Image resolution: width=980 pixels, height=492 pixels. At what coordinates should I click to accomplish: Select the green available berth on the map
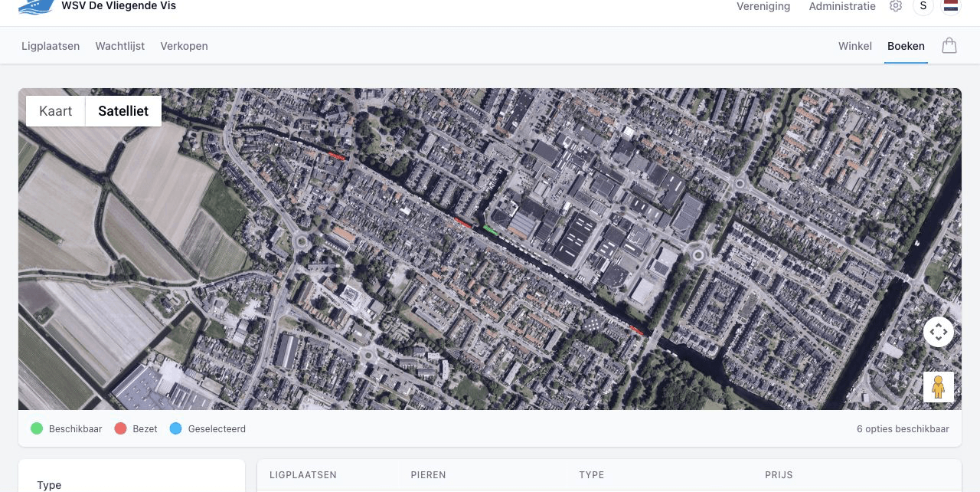491,229
